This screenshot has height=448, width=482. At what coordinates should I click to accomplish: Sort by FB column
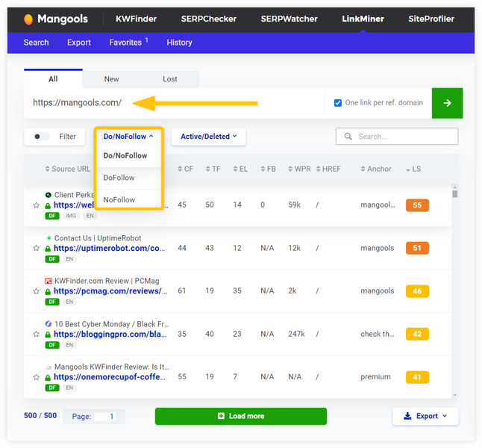pyautogui.click(x=268, y=169)
